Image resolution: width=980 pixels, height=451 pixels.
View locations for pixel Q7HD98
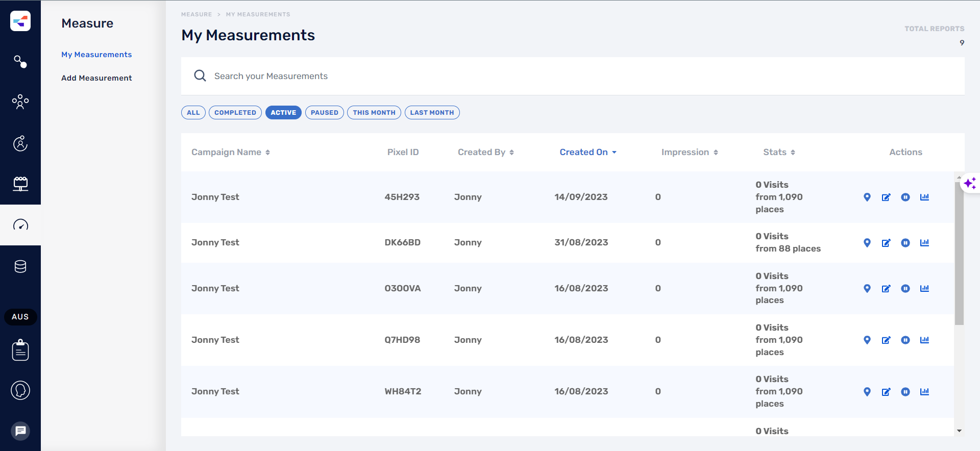pyautogui.click(x=867, y=340)
